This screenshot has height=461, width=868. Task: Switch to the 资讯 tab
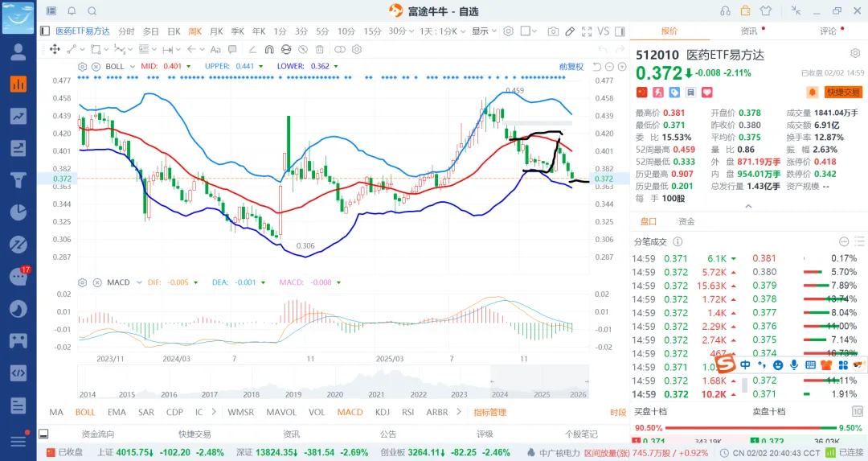coord(748,31)
